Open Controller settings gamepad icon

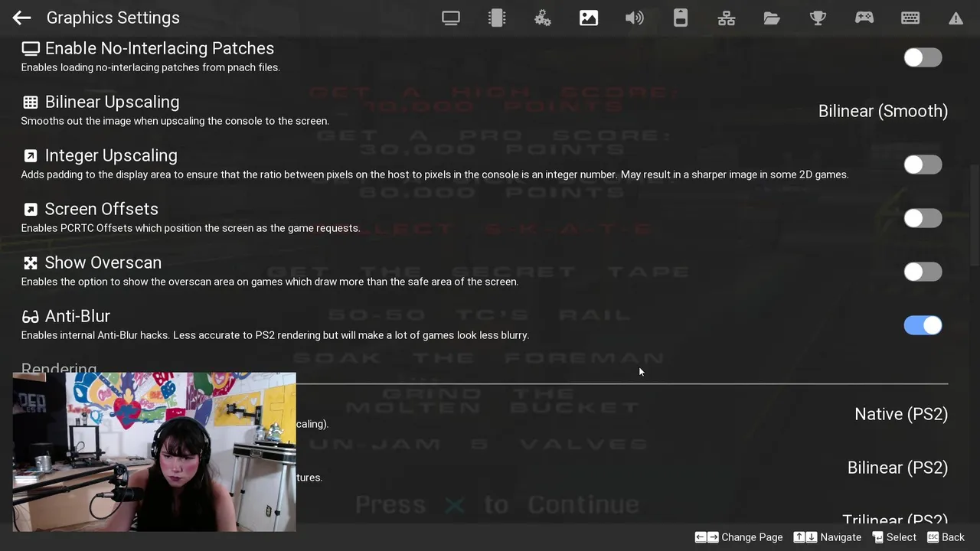point(864,18)
